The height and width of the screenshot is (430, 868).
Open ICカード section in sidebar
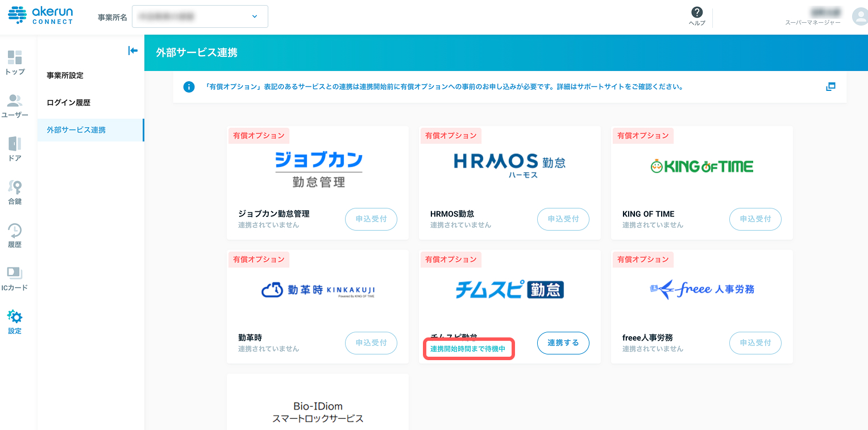point(15,278)
